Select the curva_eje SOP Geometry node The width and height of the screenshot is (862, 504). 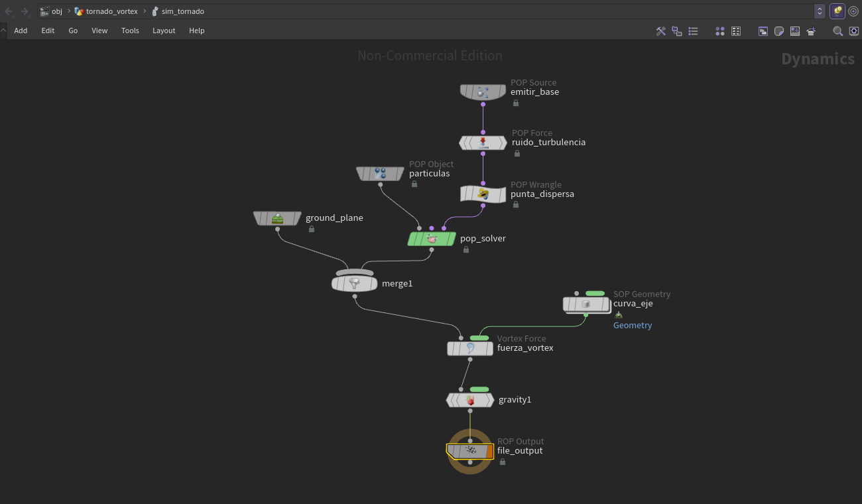point(586,304)
